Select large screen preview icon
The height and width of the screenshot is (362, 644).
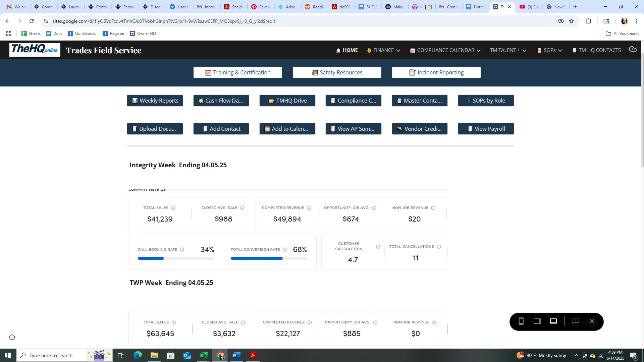click(x=553, y=321)
